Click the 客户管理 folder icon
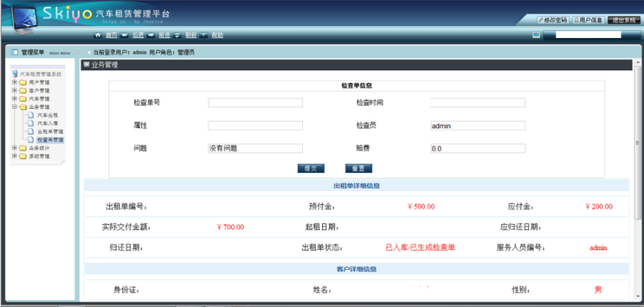644x307 pixels. click(x=23, y=90)
